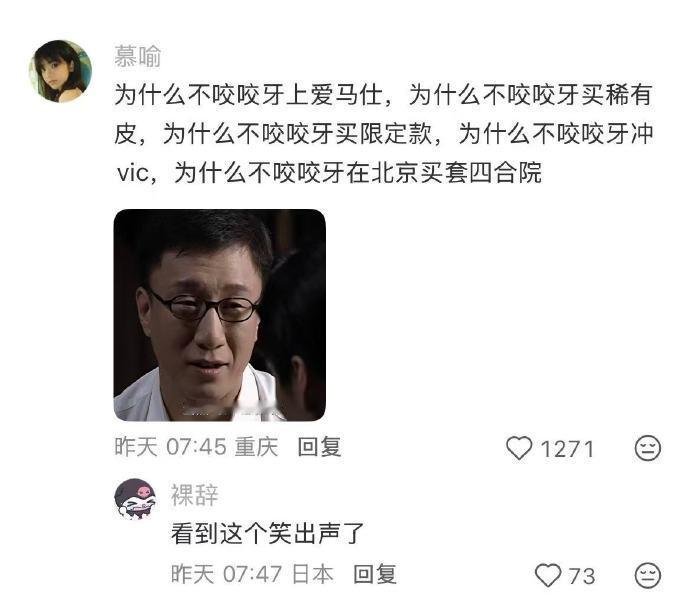Screen dimensions: 690x604
Task: Tap the dislike face icon on 慕喻's comment
Action: [x=648, y=448]
